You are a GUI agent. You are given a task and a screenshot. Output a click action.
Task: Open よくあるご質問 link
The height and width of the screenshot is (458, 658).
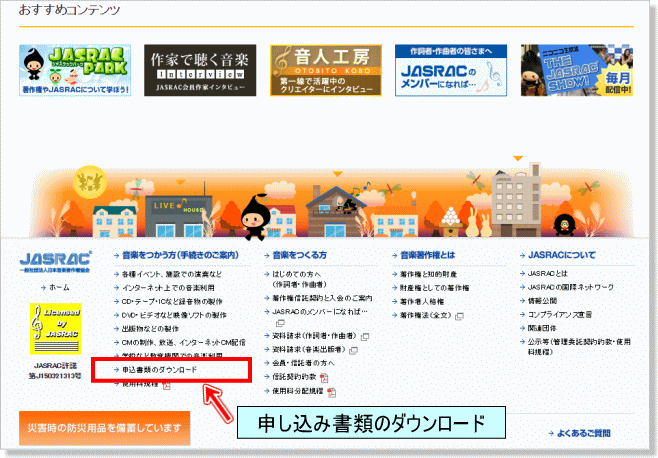(583, 433)
